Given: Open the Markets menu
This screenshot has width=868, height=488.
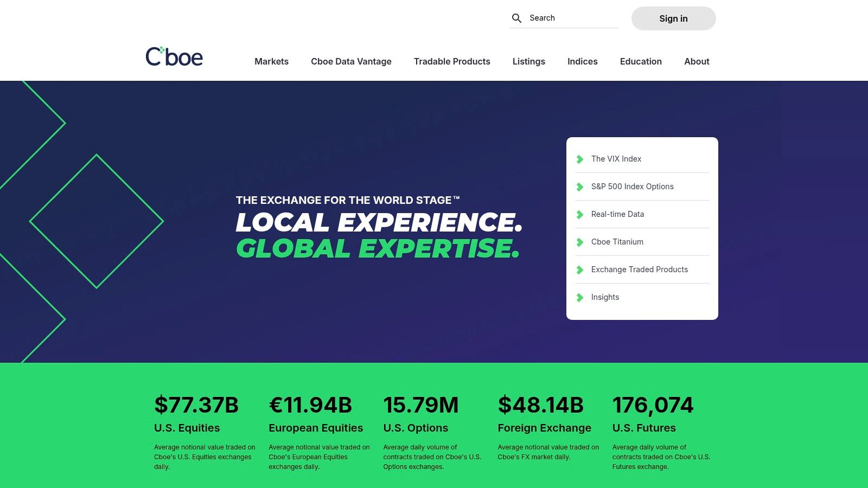Looking at the screenshot, I should click(x=271, y=61).
